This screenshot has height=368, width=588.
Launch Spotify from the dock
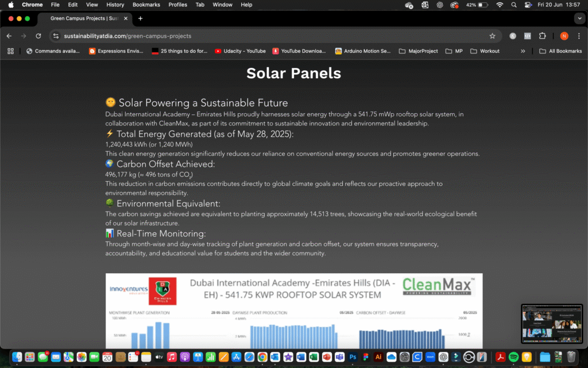pos(513,357)
